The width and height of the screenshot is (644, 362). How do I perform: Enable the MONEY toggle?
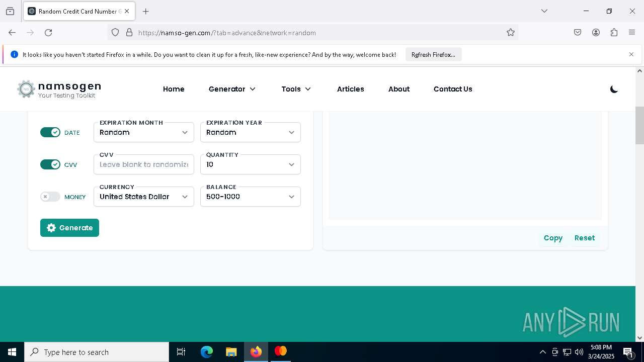50,197
